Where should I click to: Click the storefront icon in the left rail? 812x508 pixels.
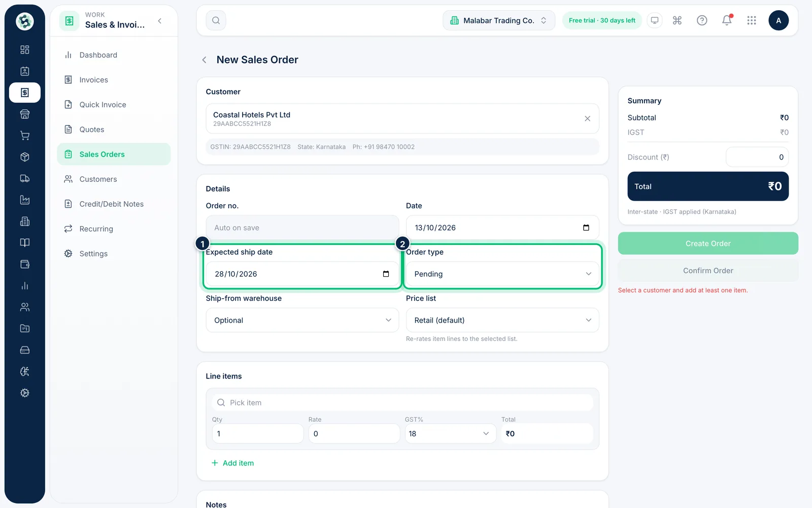pos(25,114)
